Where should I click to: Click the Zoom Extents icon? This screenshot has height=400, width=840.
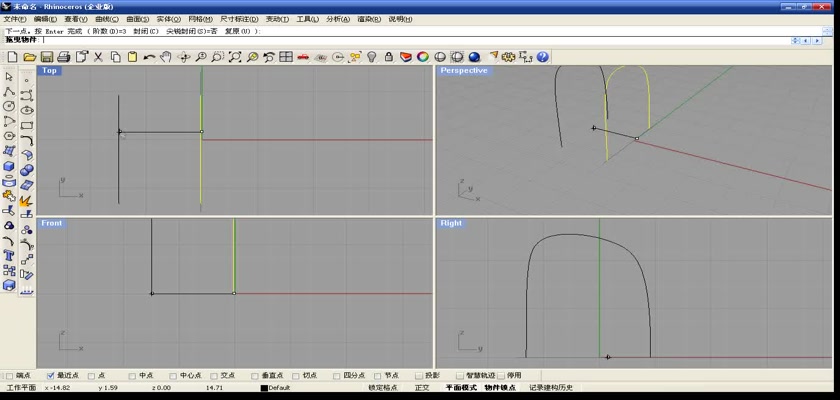[235, 57]
